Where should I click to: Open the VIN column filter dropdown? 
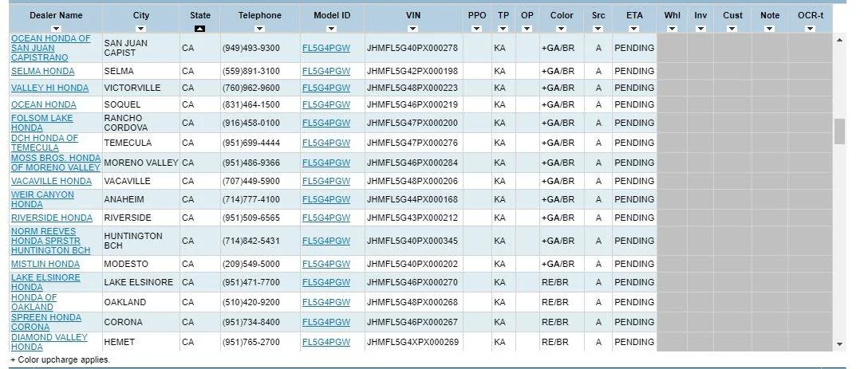tap(413, 29)
